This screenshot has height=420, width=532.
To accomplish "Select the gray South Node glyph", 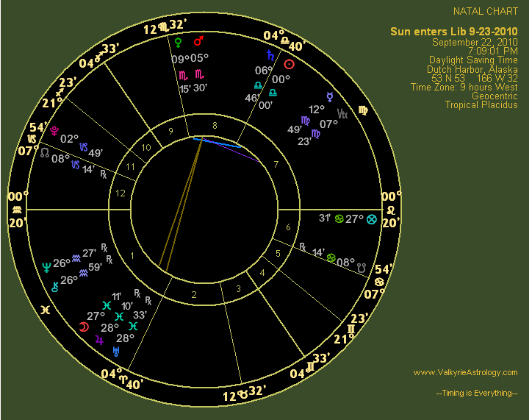I will pos(361,269).
